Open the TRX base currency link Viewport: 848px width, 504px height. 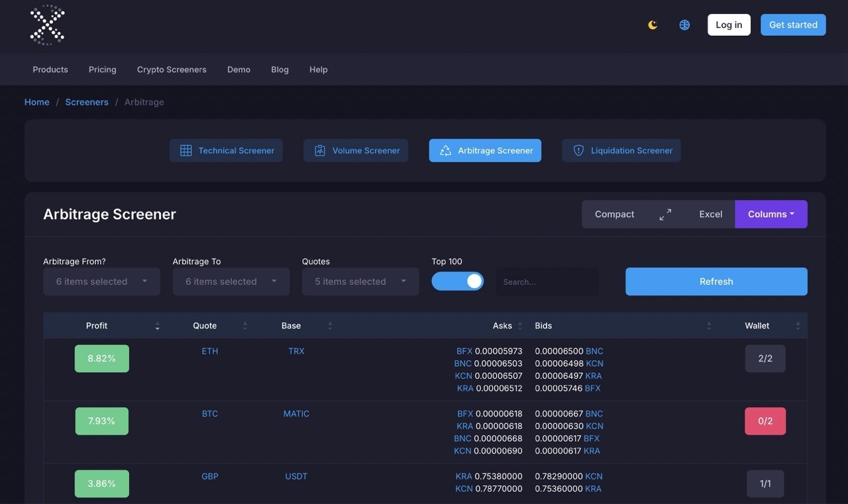click(x=296, y=351)
